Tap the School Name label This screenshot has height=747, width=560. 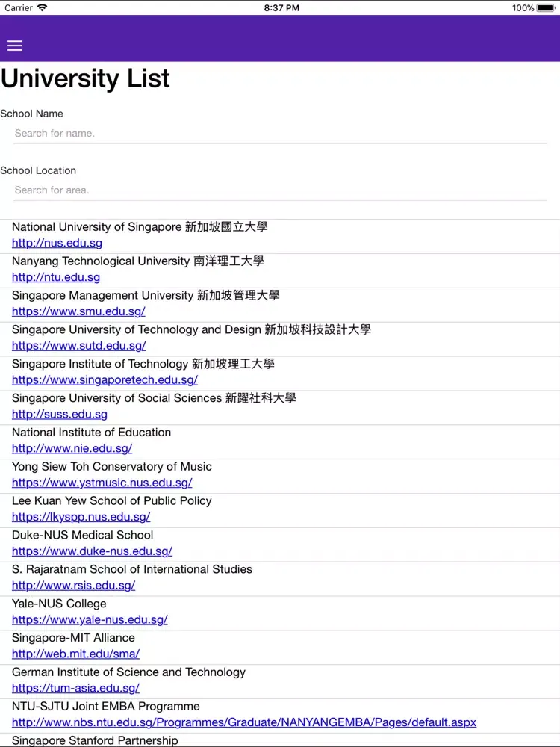pos(31,114)
